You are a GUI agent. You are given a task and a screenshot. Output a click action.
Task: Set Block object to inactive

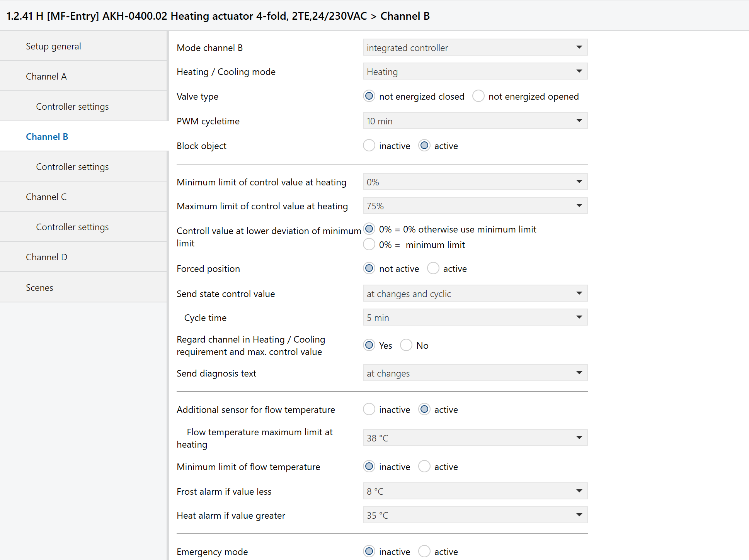pyautogui.click(x=369, y=146)
